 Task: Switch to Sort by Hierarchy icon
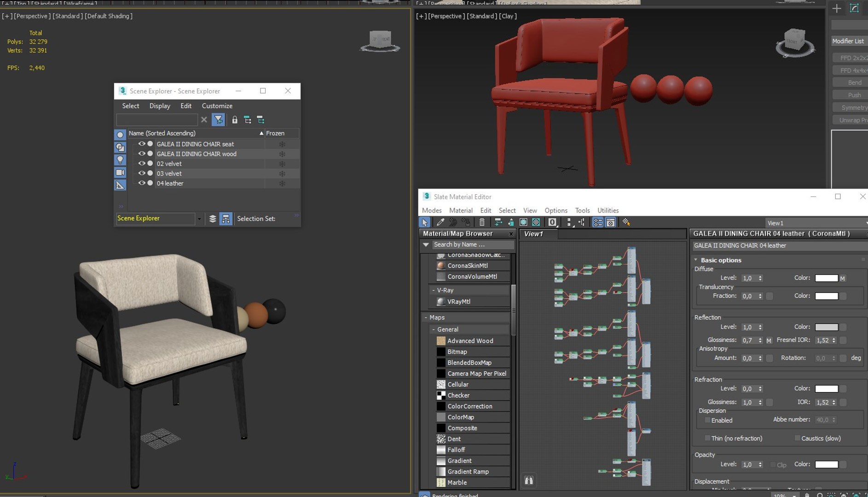click(226, 219)
